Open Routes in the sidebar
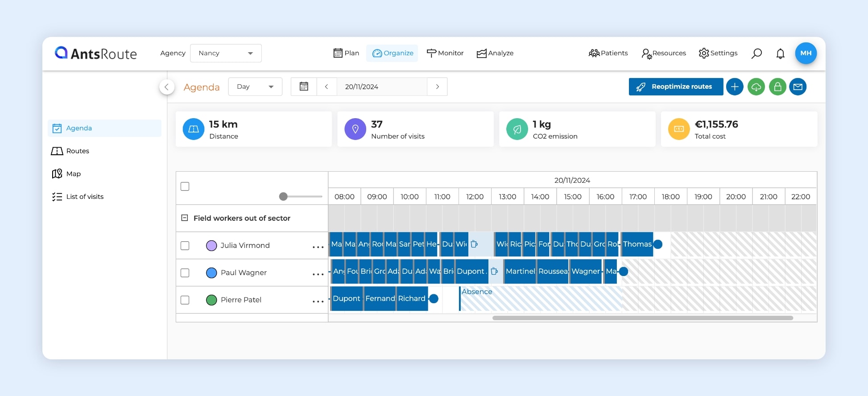 [x=78, y=151]
